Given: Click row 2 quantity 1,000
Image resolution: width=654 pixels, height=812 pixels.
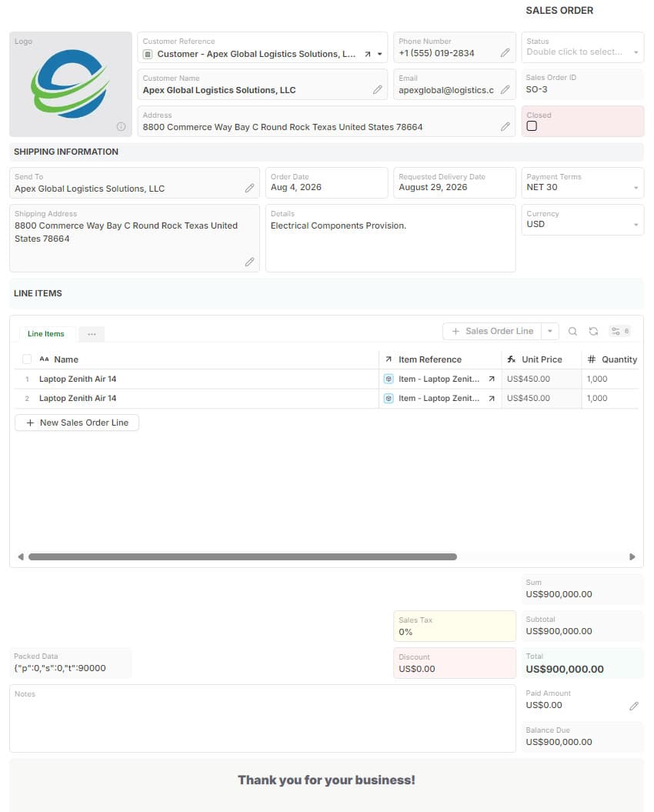Looking at the screenshot, I should 597,398.
